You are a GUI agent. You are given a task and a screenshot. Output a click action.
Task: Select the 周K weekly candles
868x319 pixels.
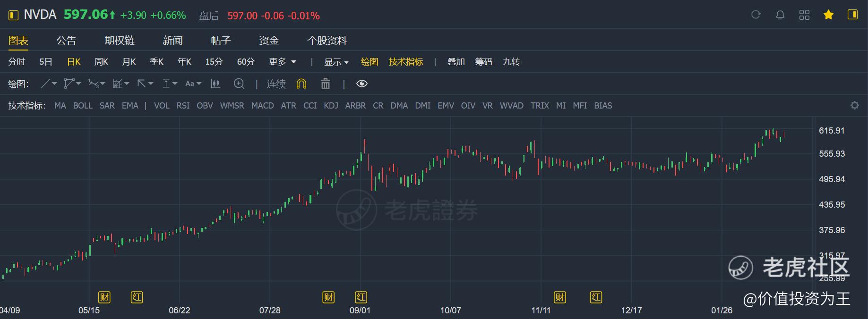click(101, 62)
